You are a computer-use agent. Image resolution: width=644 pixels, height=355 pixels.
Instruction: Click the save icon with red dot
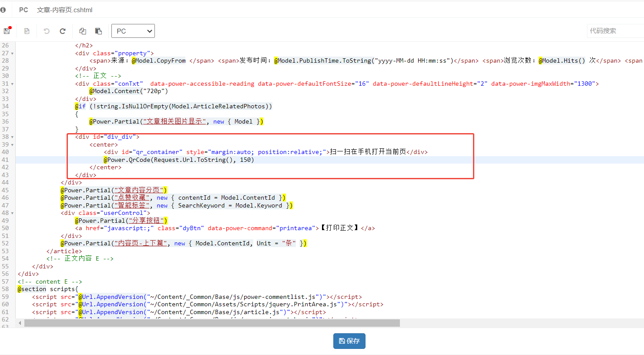[7, 31]
